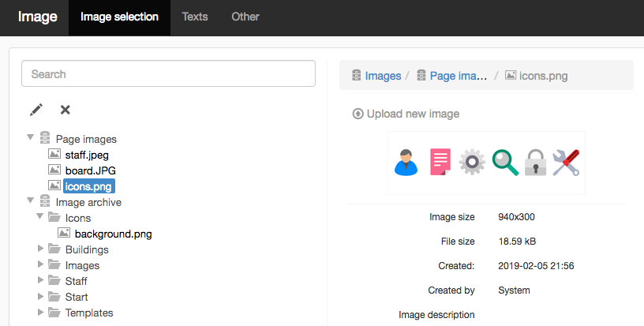644x326 pixels.
Task: Click the Image archive cabinet icon in tree
Action: pyautogui.click(x=45, y=200)
